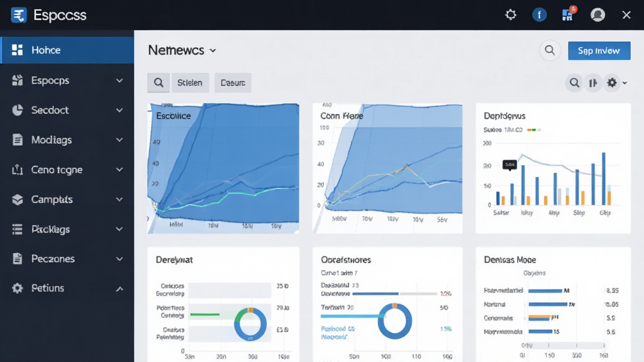Viewport: 644px width, 362px height.
Task: Click the Dentcas Moce card title
Action: click(x=509, y=260)
